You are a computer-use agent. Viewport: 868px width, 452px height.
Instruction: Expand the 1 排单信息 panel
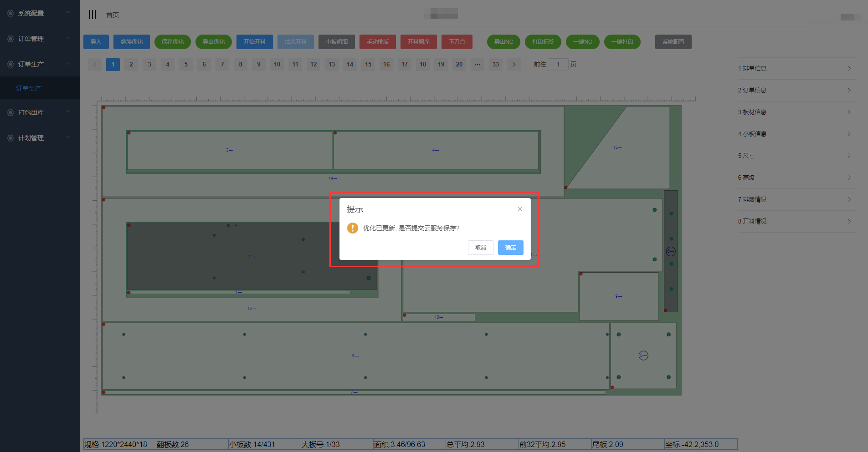pos(796,68)
